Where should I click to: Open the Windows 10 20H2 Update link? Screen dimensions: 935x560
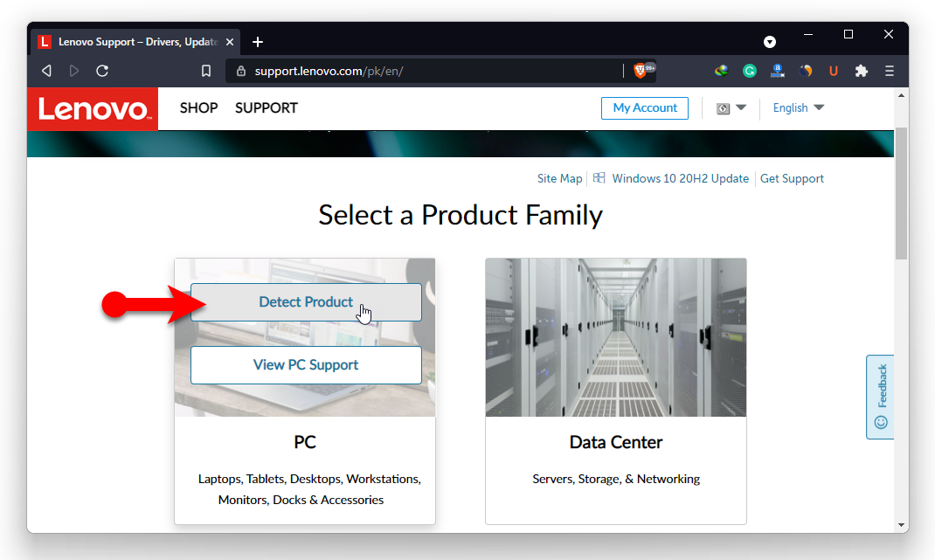(x=680, y=178)
